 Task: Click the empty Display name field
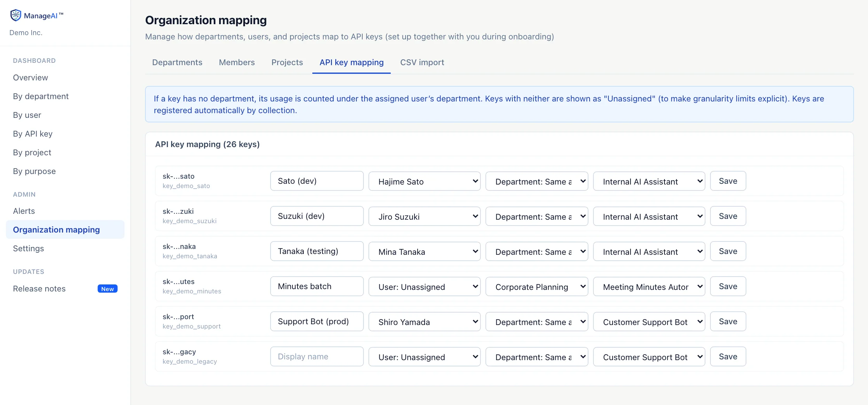coord(317,357)
